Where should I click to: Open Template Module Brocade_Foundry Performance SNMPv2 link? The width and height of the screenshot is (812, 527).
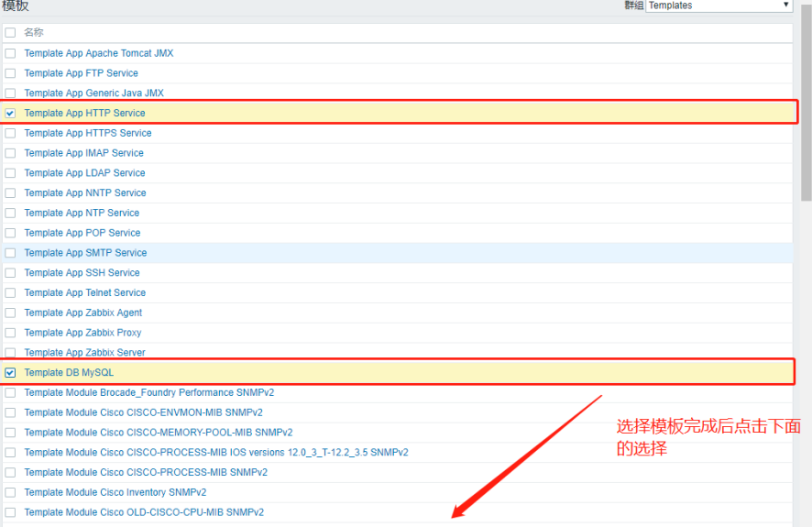tap(149, 392)
